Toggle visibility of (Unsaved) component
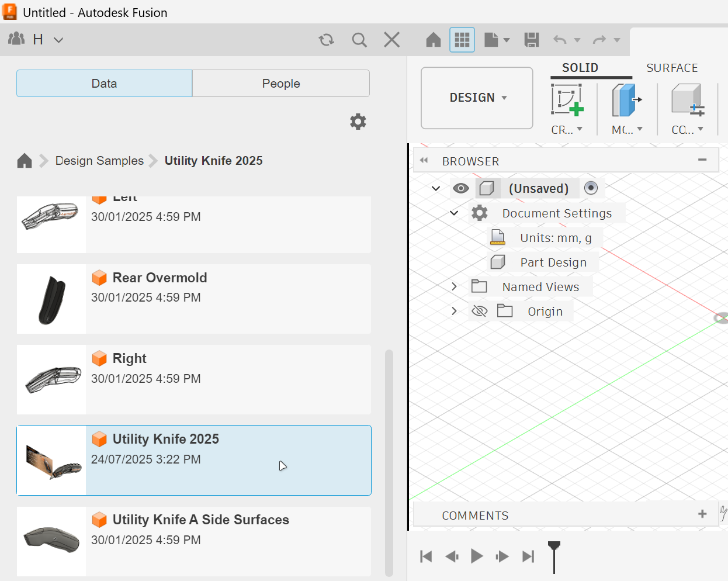Image resolution: width=728 pixels, height=581 pixels. coord(461,188)
